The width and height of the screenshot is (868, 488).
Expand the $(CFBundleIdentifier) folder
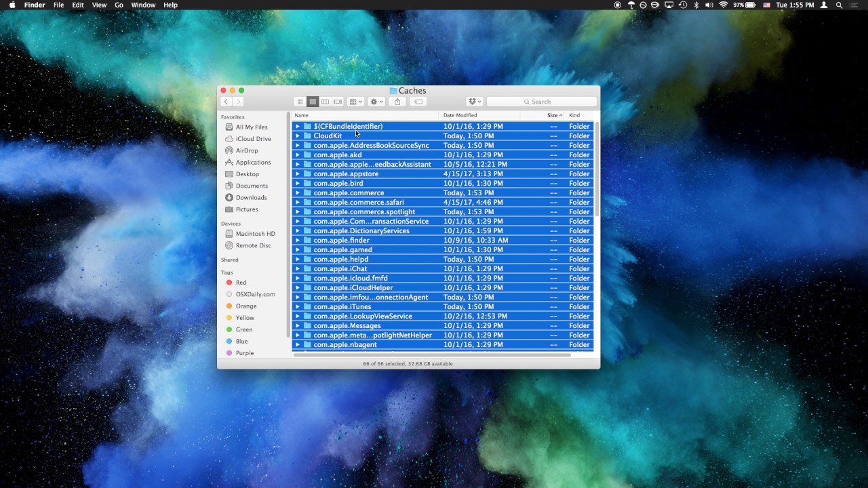(297, 127)
